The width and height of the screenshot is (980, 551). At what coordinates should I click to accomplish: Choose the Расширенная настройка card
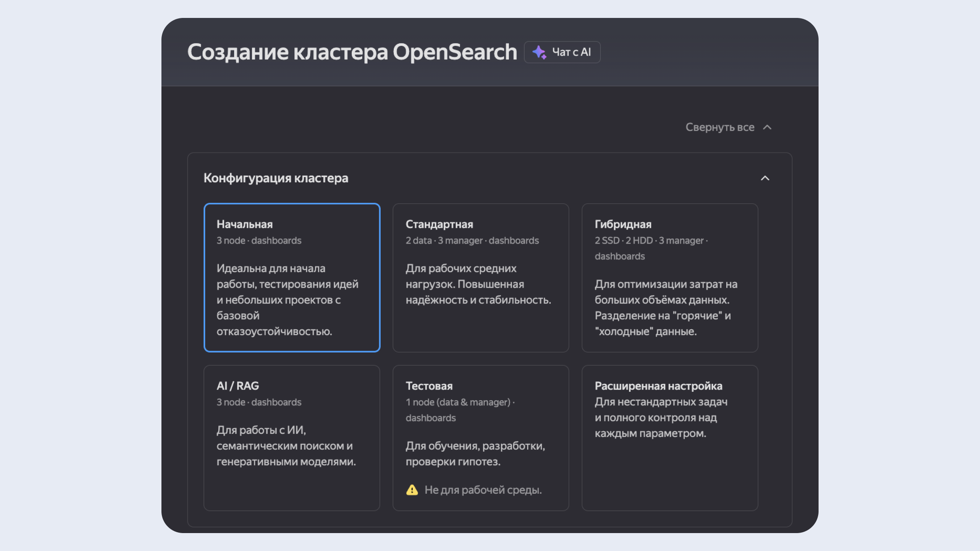(670, 438)
